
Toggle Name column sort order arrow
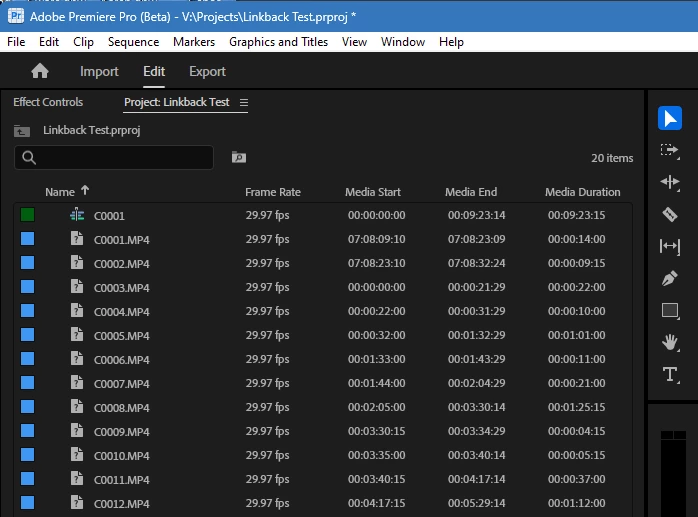(x=85, y=191)
